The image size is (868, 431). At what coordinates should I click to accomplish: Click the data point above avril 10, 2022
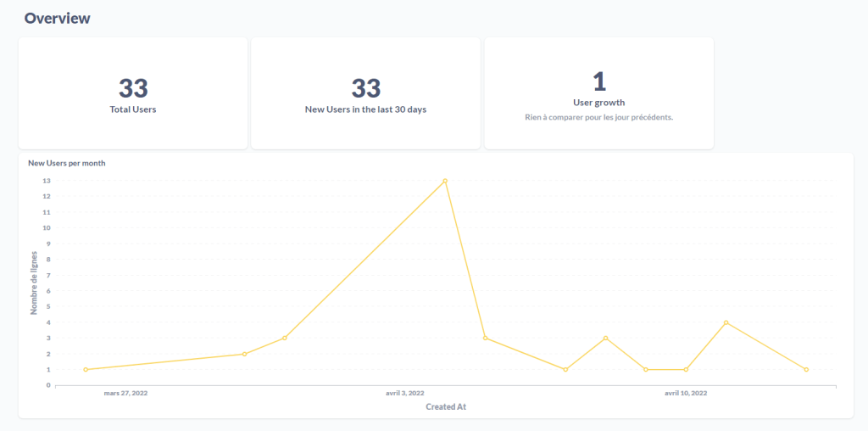click(x=686, y=369)
